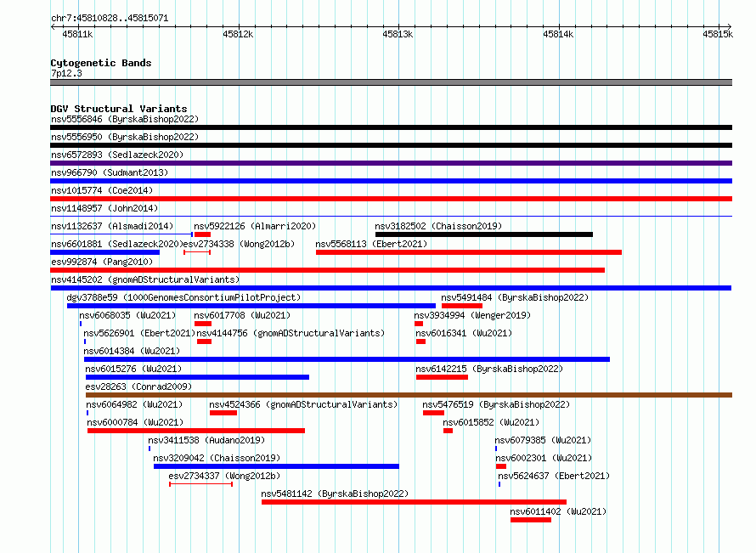756x553 pixels.
Task: Select the esv28263 (Conrad2009) brown bar
Action: (x=409, y=395)
